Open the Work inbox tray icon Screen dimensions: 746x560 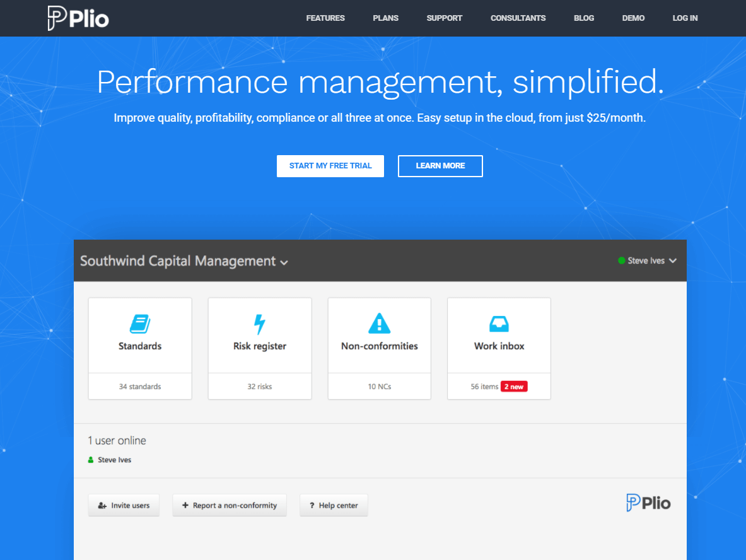point(499,324)
